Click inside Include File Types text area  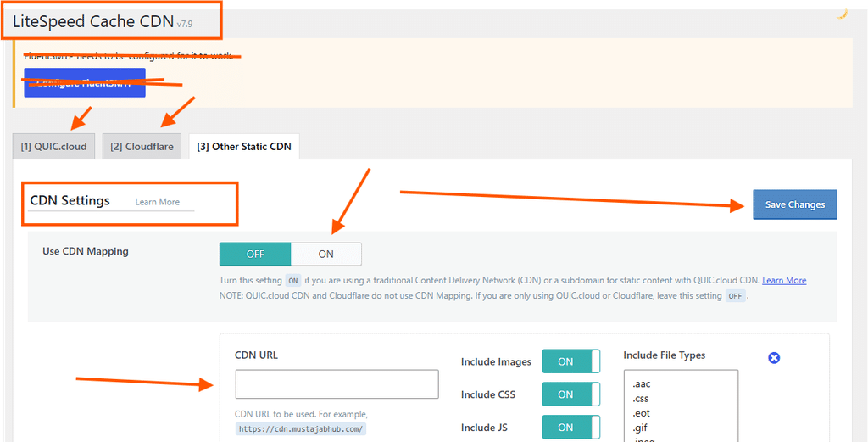(681, 406)
